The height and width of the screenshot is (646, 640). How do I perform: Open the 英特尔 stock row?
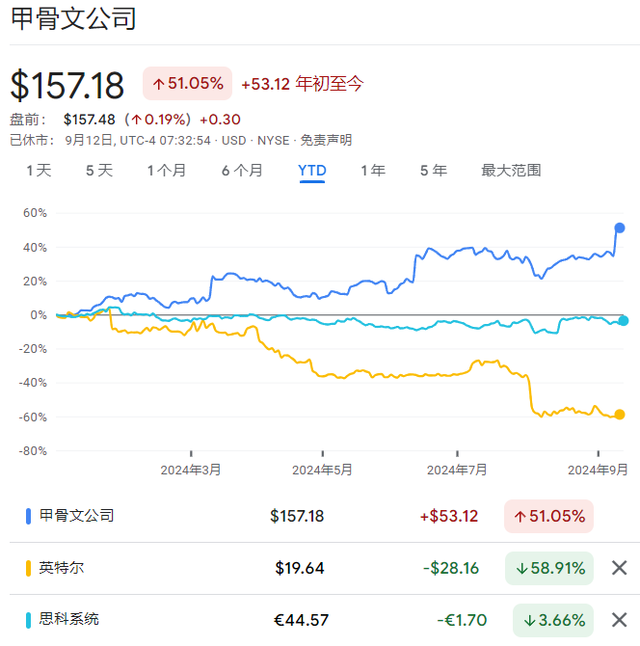62,568
